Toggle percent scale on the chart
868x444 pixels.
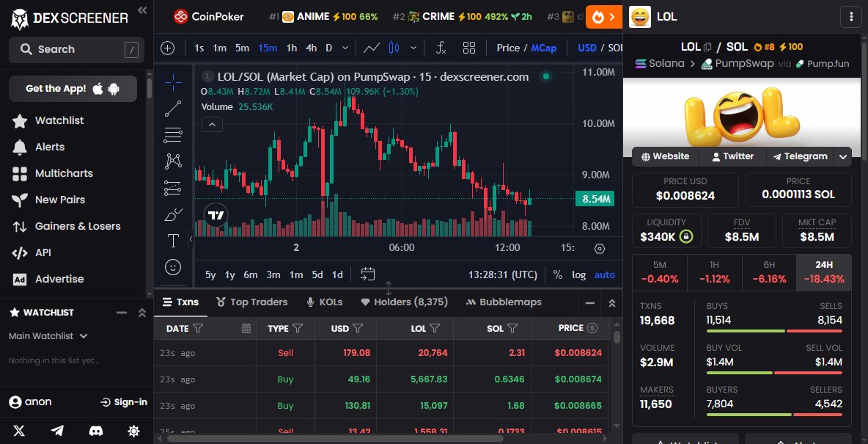click(x=557, y=274)
